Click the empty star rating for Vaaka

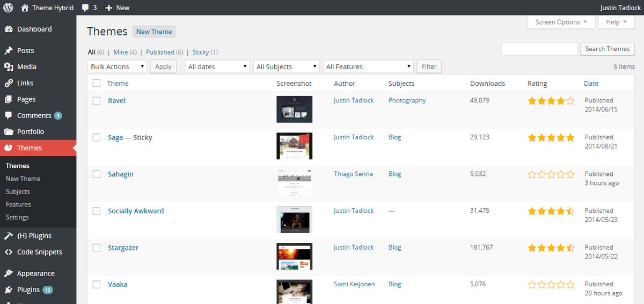pyautogui.click(x=551, y=285)
